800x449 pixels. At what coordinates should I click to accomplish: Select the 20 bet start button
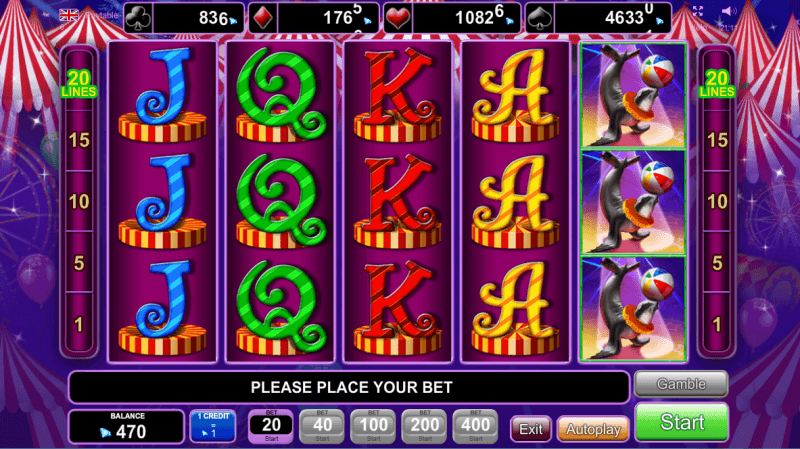point(271,426)
